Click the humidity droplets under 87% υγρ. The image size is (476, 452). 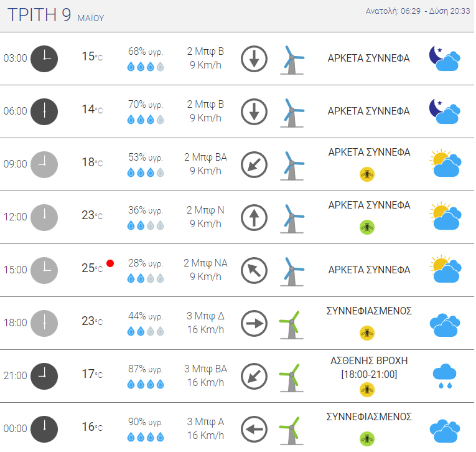coord(146,384)
